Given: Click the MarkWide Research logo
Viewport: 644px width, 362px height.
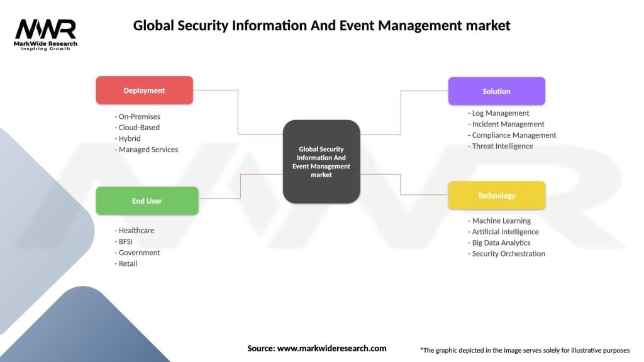Looking at the screenshot, I should (x=45, y=34).
